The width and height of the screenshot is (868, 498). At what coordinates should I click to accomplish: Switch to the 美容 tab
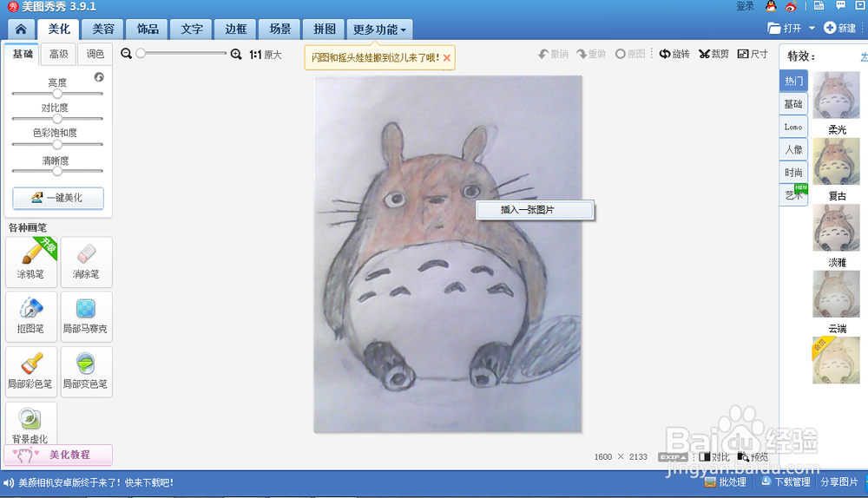tap(103, 29)
